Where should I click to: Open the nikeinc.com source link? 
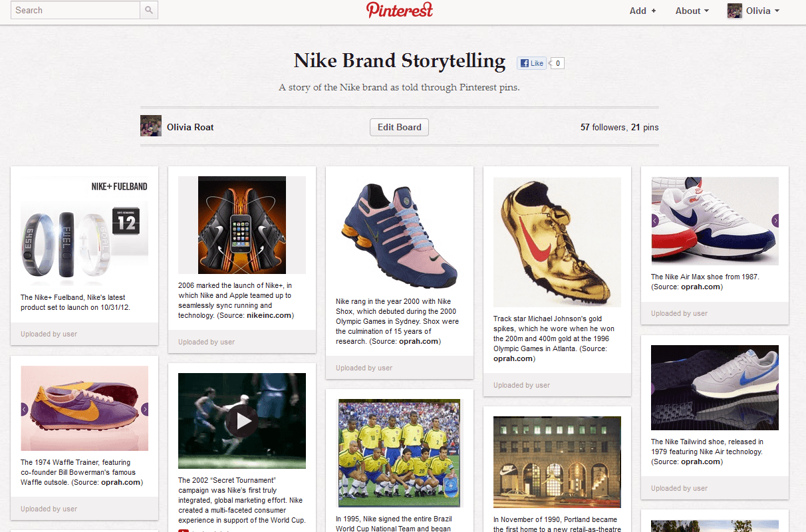click(x=270, y=316)
